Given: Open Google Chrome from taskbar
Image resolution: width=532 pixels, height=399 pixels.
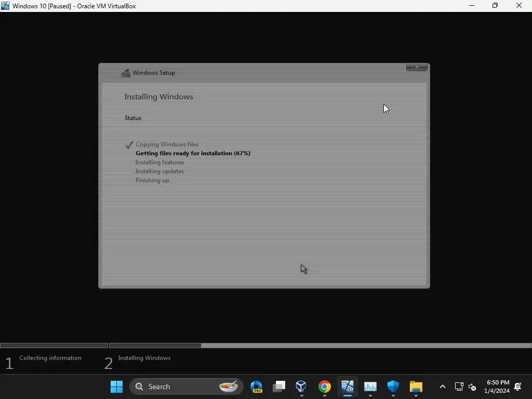Looking at the screenshot, I should (324, 387).
